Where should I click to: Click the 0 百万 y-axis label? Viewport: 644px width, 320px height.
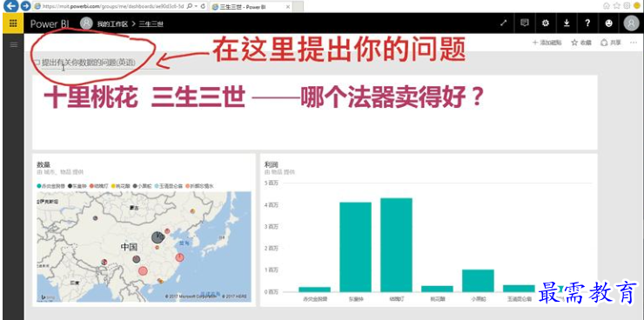click(271, 292)
